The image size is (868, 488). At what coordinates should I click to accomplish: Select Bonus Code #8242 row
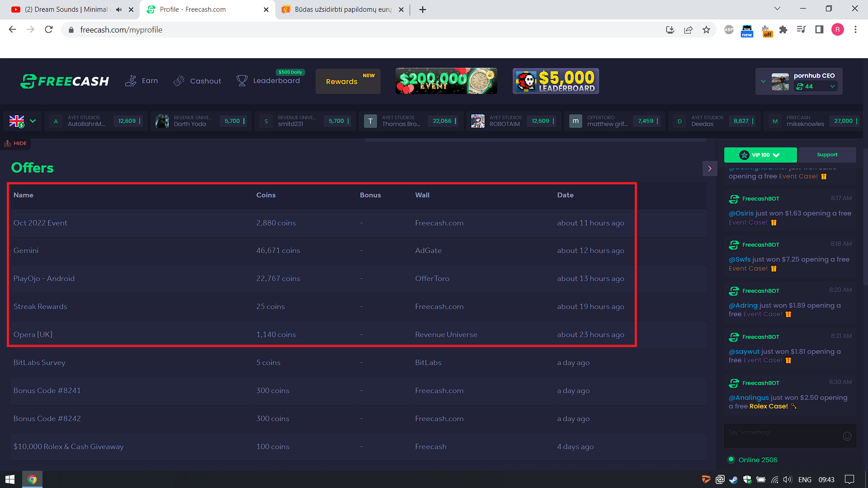359,419
